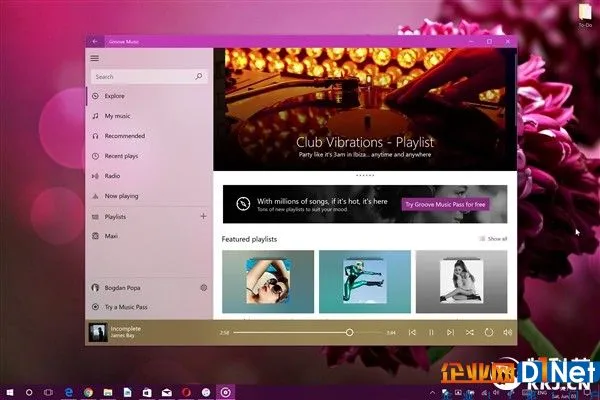
Task: Click the search magnifier icon
Action: coord(199,77)
